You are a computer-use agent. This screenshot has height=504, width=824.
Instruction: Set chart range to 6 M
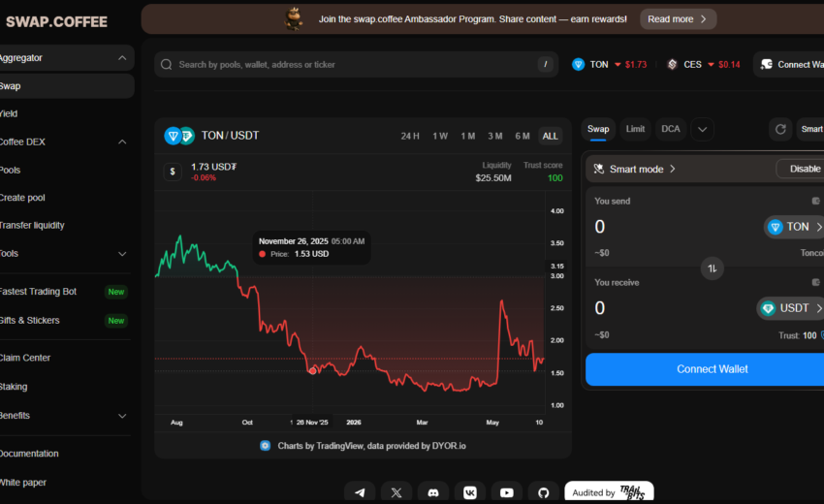pyautogui.click(x=523, y=136)
